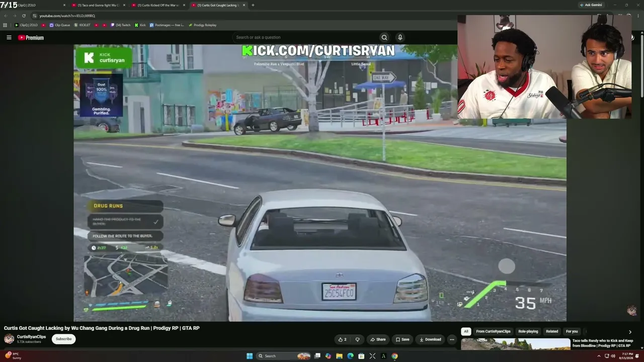
Task: Close the Curtis Kicked Off the War tab
Action: click(x=184, y=5)
